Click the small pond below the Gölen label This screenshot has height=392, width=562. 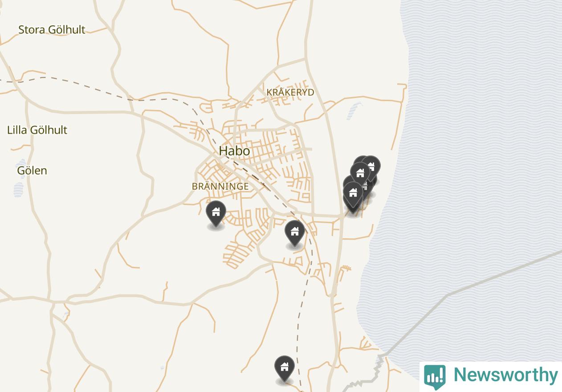pos(18,190)
